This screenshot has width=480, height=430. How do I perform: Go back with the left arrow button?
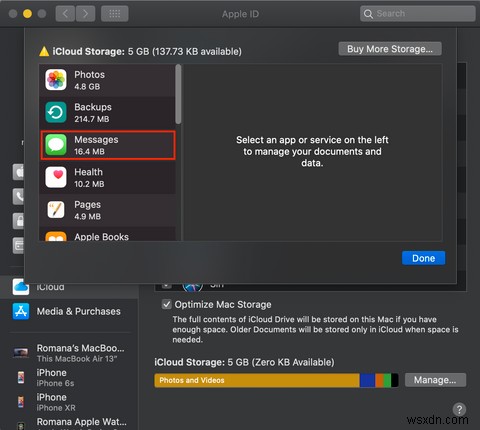[x=65, y=14]
